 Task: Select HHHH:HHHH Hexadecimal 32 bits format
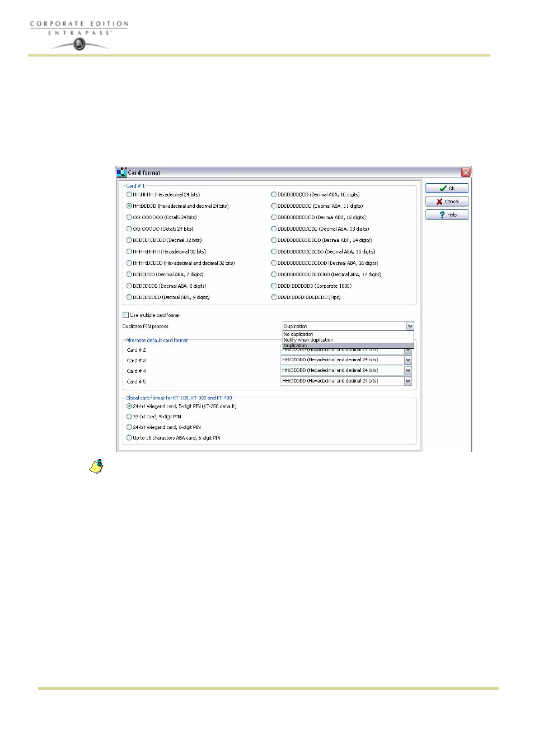click(x=129, y=252)
